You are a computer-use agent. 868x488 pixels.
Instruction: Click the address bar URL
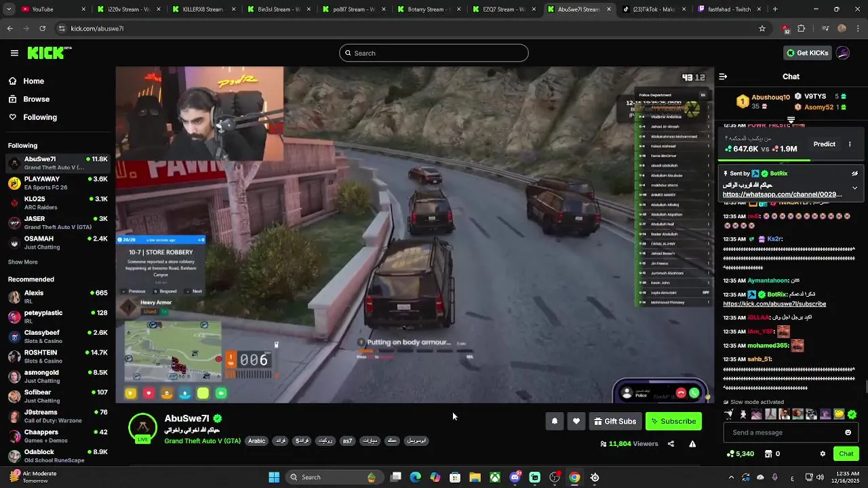[x=97, y=28]
